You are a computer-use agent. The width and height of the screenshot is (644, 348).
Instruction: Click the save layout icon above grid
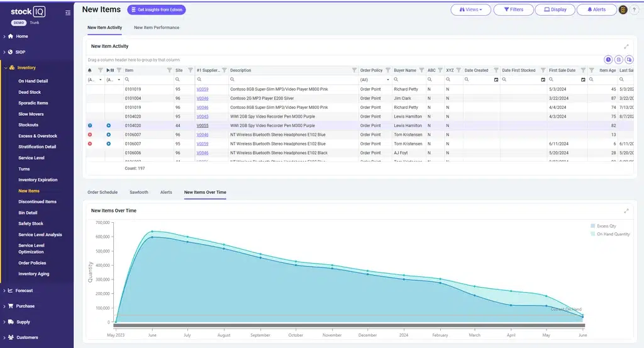tap(619, 60)
